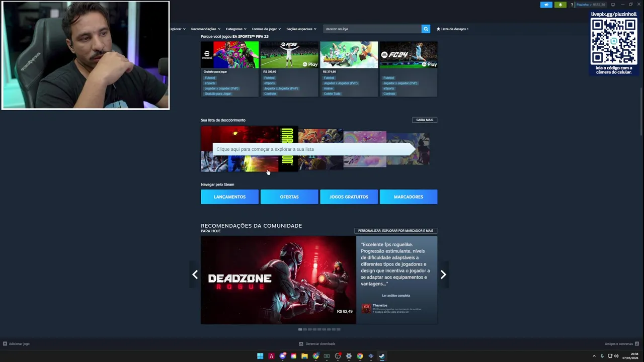Open the Inazuma Eleven anime soccer game thumbnail
Screen dimensions: 644x362
point(349,55)
